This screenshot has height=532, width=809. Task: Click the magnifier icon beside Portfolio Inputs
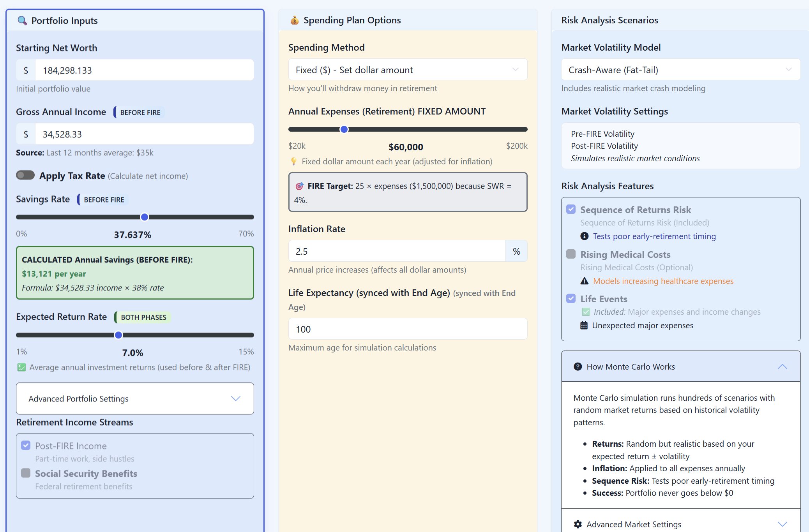tap(22, 21)
